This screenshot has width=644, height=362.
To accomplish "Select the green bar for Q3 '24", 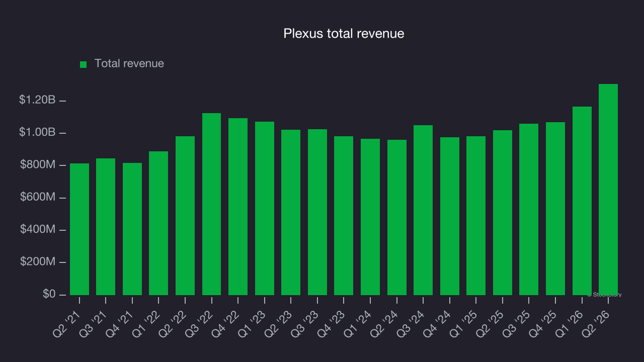I will point(423,210).
